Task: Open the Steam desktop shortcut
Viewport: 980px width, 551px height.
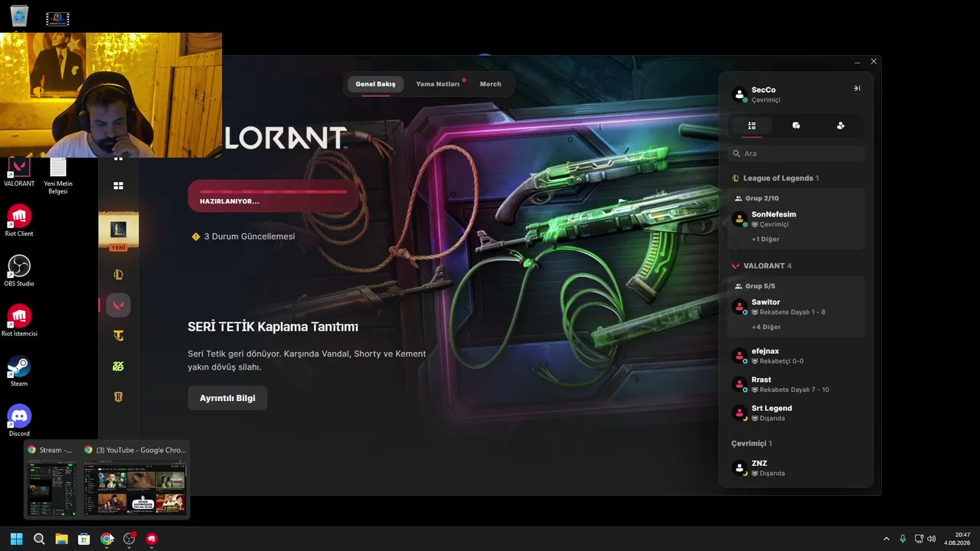Action: (19, 371)
